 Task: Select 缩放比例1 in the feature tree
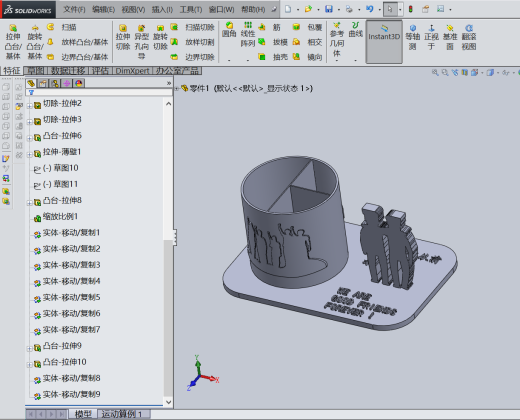click(60, 217)
